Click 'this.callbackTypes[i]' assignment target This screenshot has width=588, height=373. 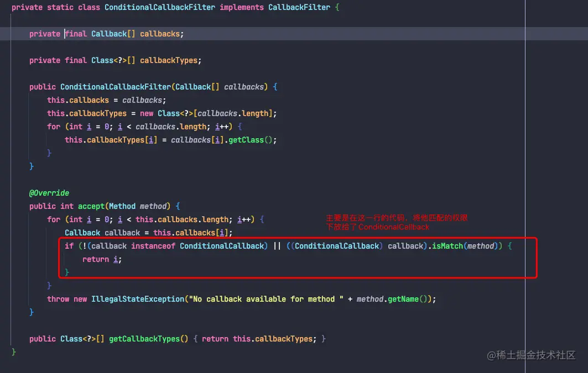[x=111, y=140]
